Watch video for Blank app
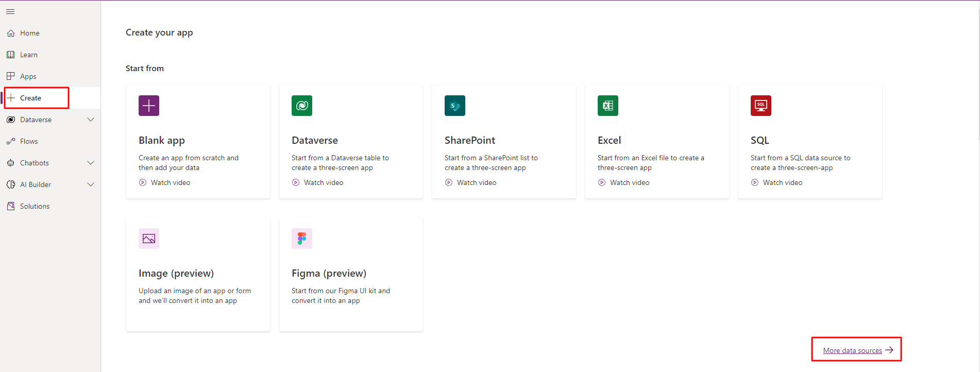The width and height of the screenshot is (980, 372). click(170, 182)
